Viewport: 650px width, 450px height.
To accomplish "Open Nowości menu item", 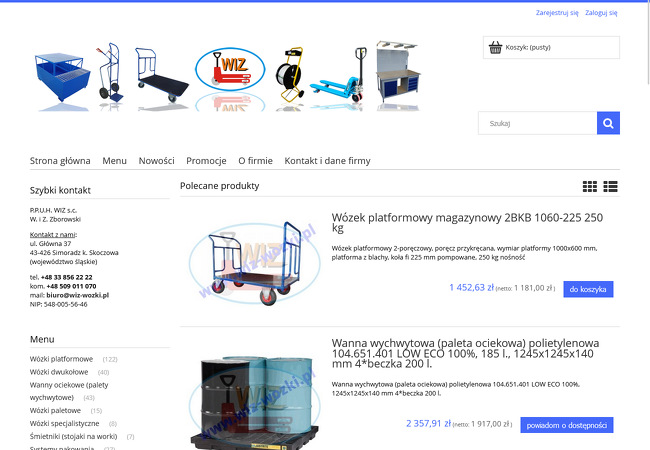I will (x=156, y=161).
